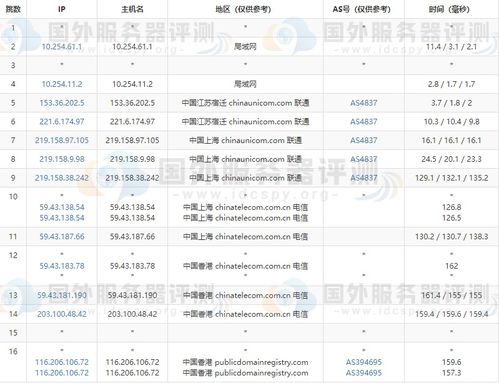Viewport: 499px width, 383px height.
Task: Click IP link 219.158.38.242
Action: point(62,178)
